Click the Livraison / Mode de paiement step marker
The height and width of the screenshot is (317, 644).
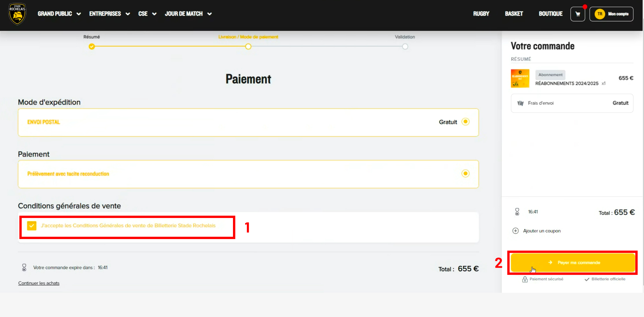[248, 46]
